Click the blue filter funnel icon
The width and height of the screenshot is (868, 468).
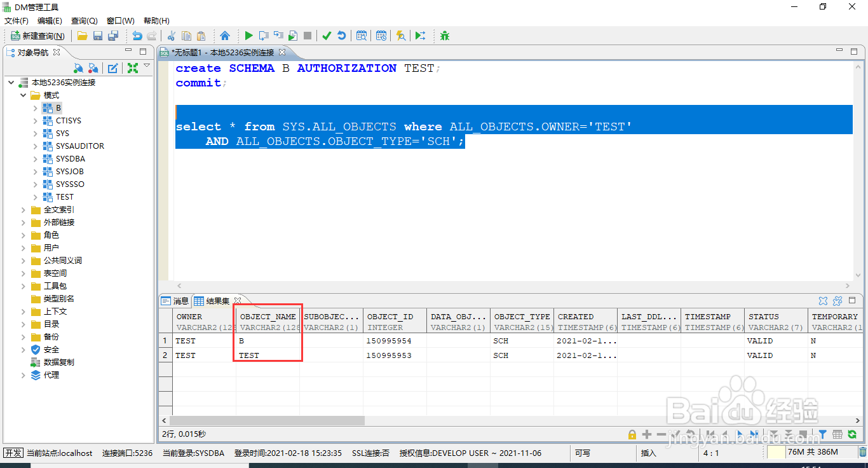(x=823, y=434)
